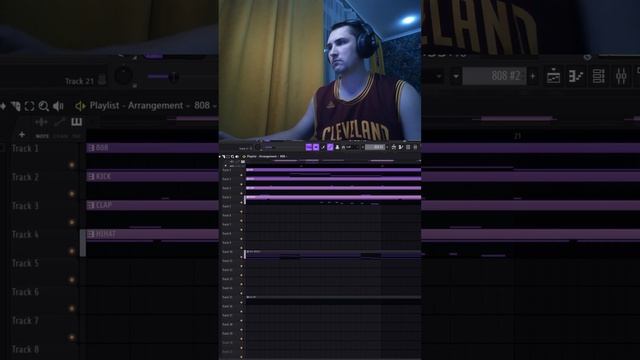640x360 pixels.
Task: Click the dropdown arrow immediately left of 808 #2
Action: tap(456, 76)
